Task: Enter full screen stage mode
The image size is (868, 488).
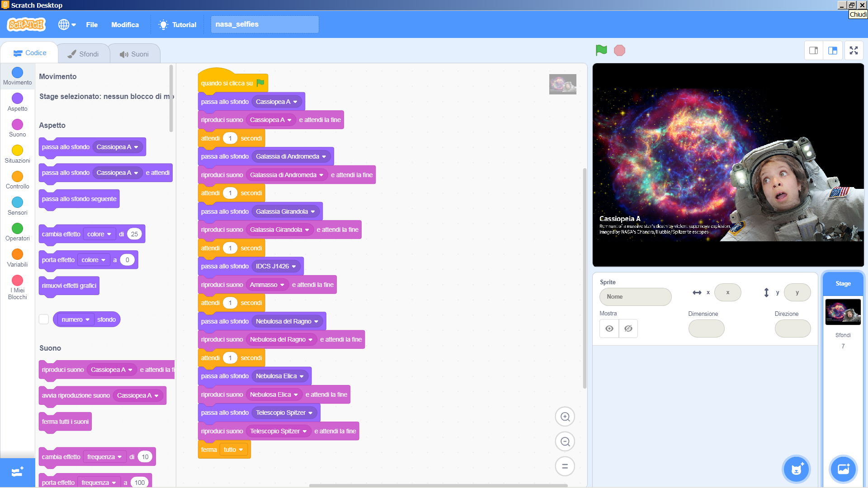Action: click(854, 51)
